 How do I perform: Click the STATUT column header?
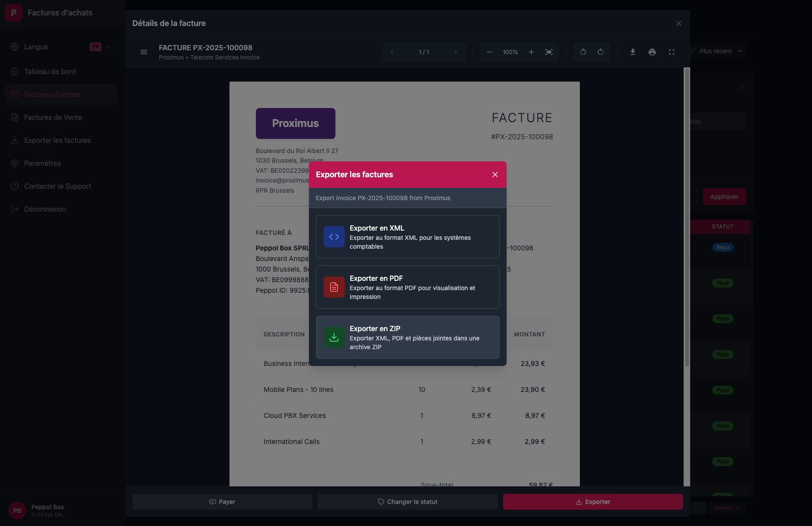pyautogui.click(x=723, y=227)
